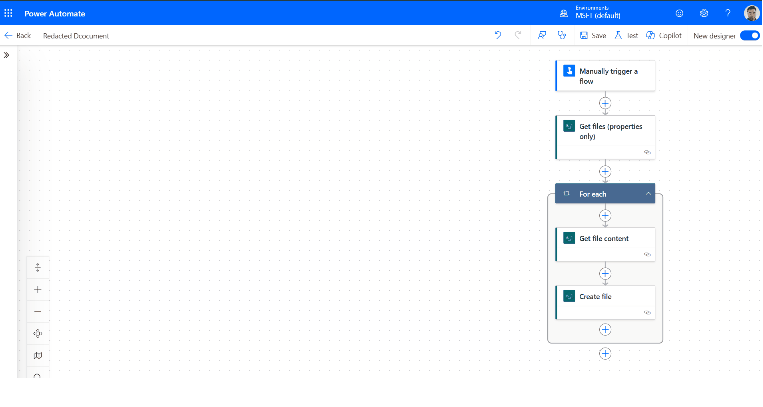The width and height of the screenshot is (763, 407).
Task: Open the Environments picker icon
Action: pos(563,13)
